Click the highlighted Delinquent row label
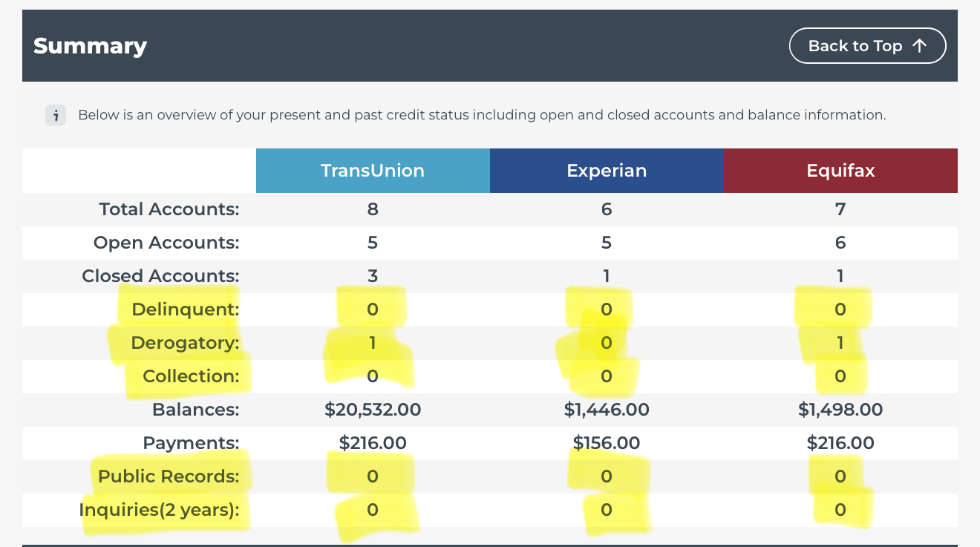The height and width of the screenshot is (547, 980). point(183,309)
